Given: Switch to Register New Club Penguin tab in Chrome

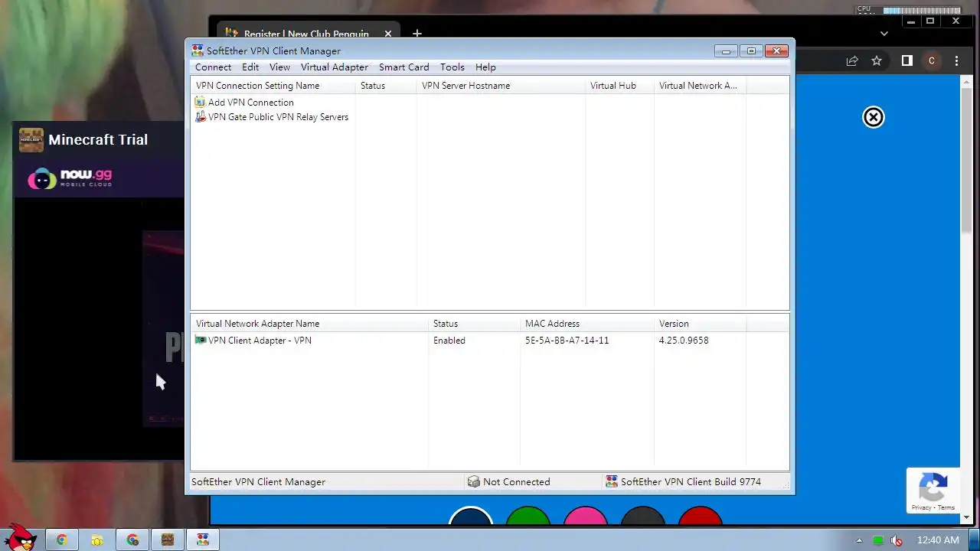Looking at the screenshot, I should point(306,34).
